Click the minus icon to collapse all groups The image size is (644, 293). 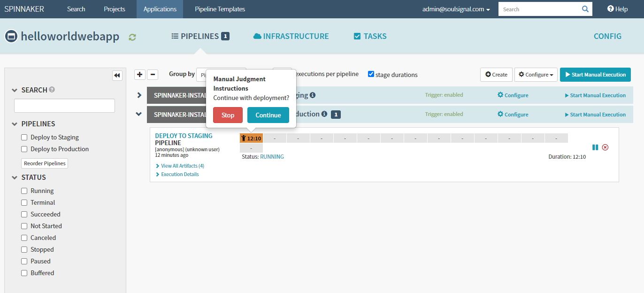coord(153,75)
